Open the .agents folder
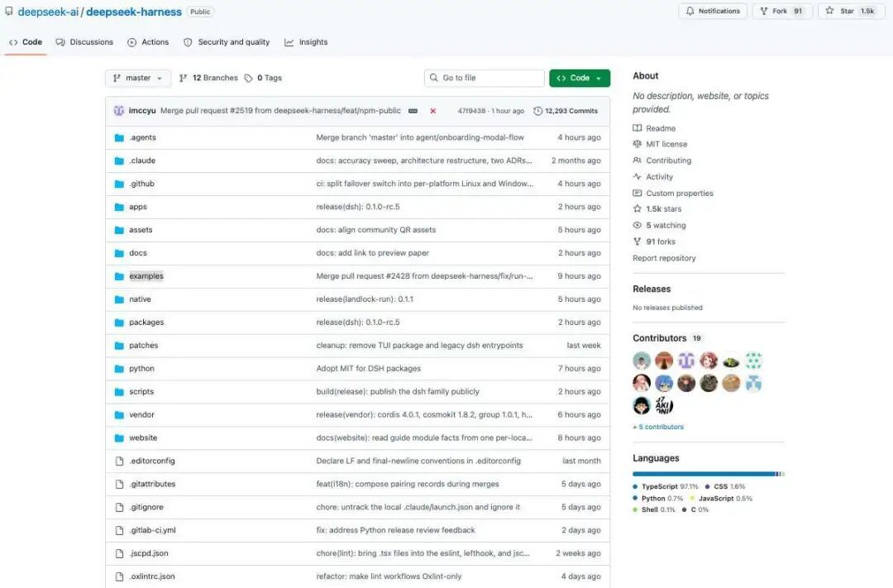 (x=142, y=137)
